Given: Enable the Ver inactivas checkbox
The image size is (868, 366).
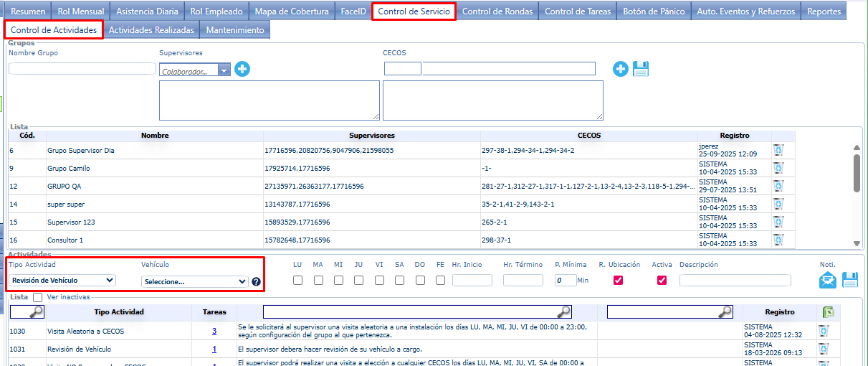Looking at the screenshot, I should pos(37,297).
